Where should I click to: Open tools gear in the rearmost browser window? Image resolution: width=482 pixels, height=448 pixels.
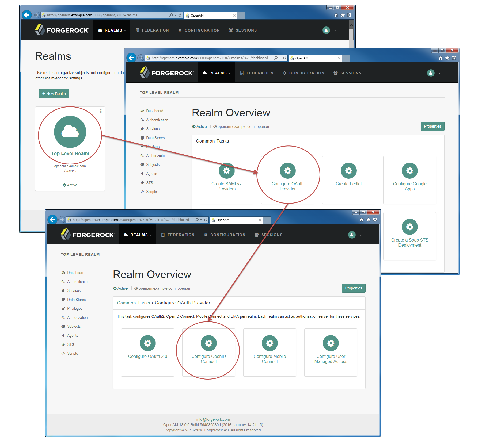point(349,15)
